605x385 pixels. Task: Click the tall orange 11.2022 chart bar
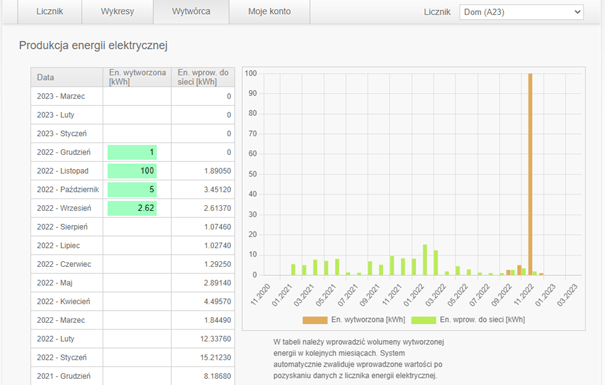pos(530,174)
